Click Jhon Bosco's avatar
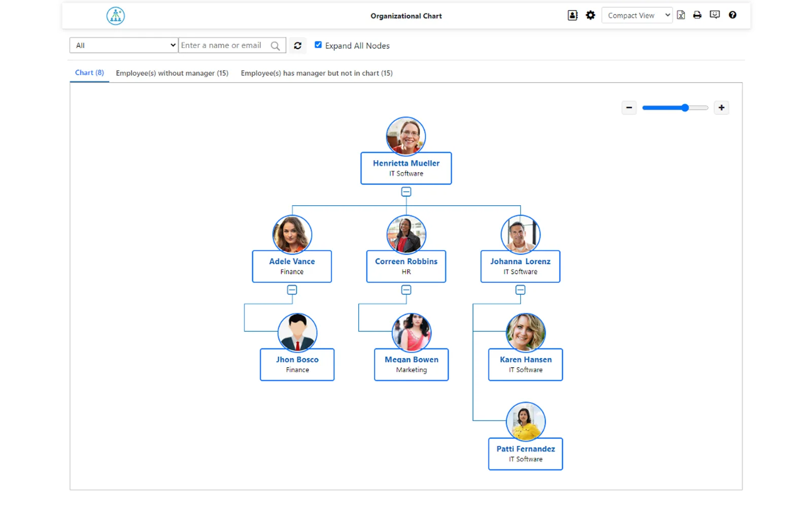The width and height of the screenshot is (812, 508). coord(297,332)
